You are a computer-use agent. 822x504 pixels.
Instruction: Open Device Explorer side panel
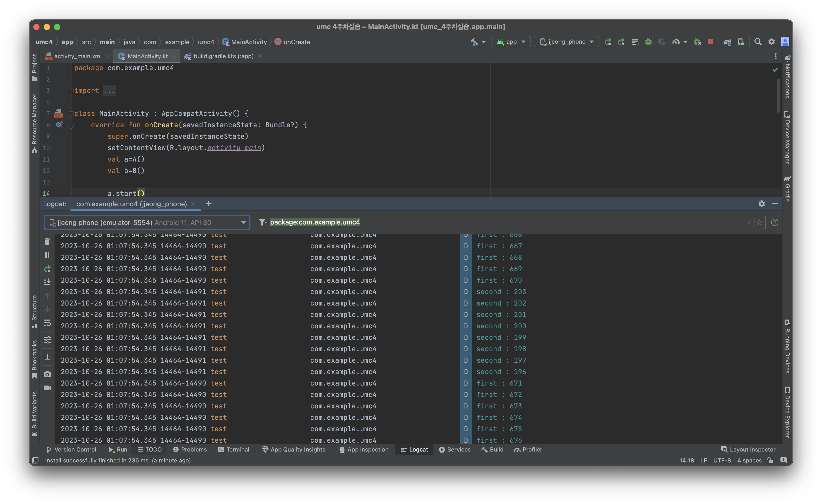[787, 412]
